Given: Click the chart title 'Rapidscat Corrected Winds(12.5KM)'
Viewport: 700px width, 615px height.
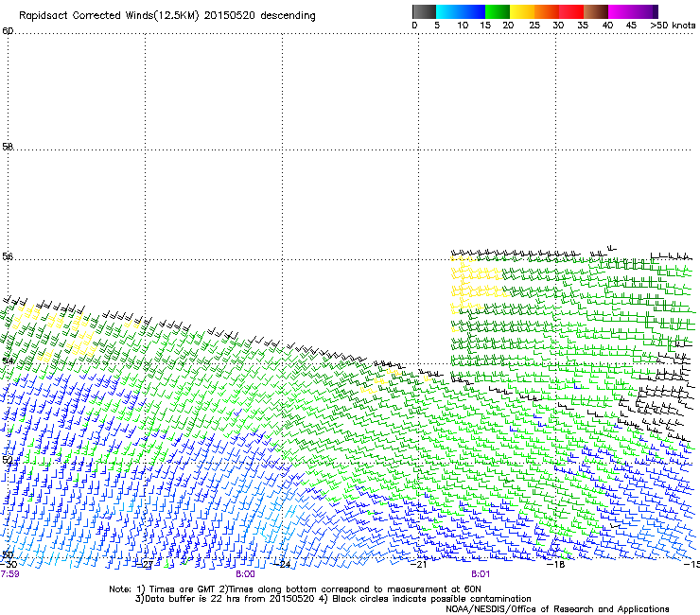Looking at the screenshot, I should coord(109,16).
